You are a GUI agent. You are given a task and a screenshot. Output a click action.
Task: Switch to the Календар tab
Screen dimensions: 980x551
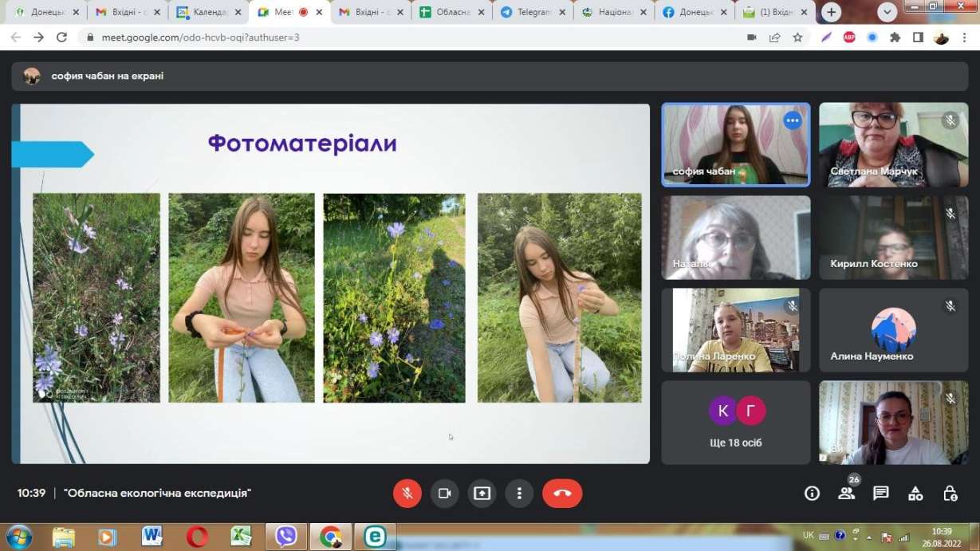(207, 13)
